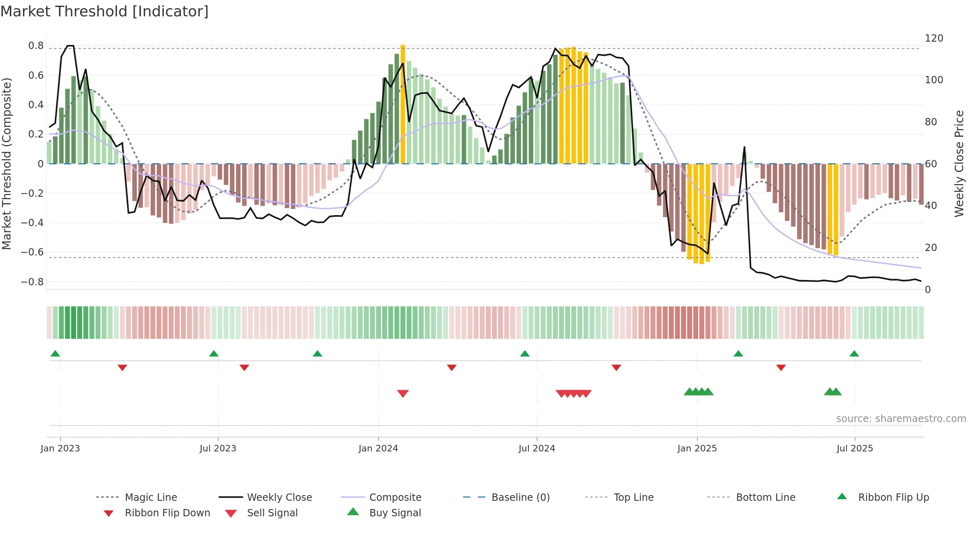Click the '40' right axis tick
The height and width of the screenshot is (551, 980).
coord(931,205)
